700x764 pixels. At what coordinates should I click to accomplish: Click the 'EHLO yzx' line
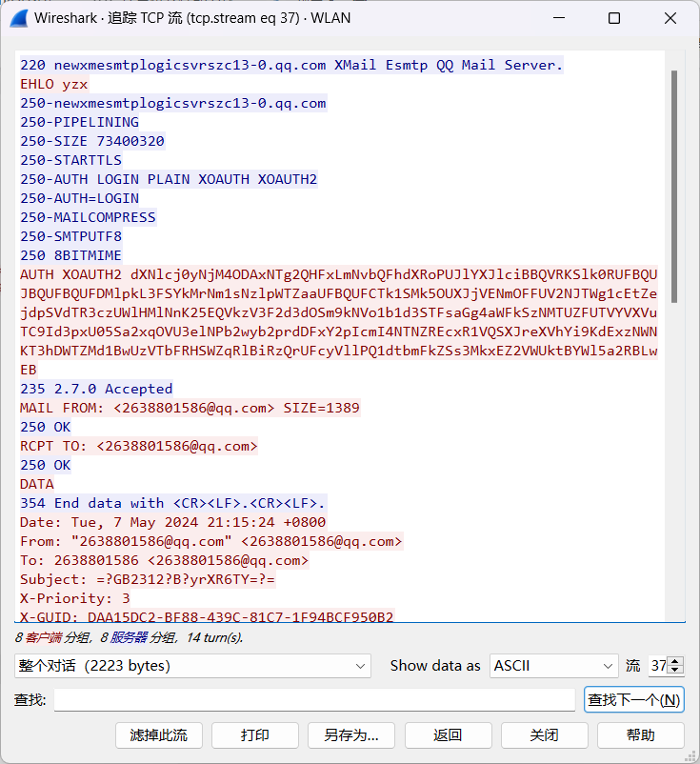click(54, 84)
